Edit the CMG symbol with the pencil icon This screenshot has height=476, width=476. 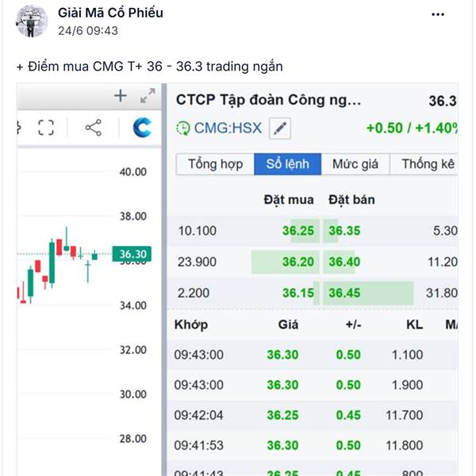pos(279,128)
